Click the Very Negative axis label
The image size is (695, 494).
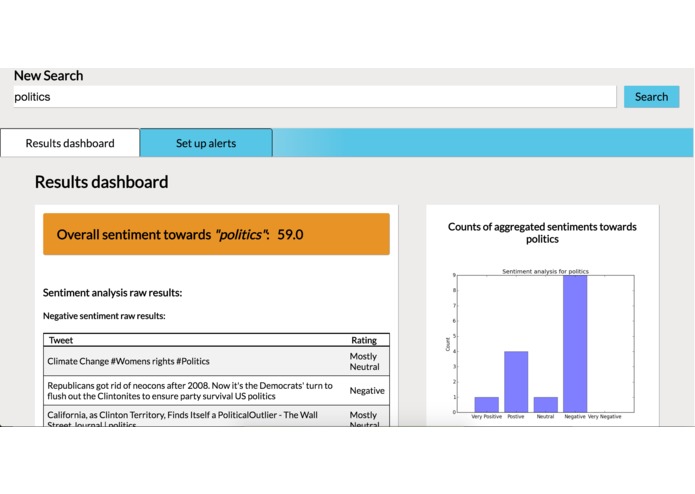pyautogui.click(x=605, y=417)
